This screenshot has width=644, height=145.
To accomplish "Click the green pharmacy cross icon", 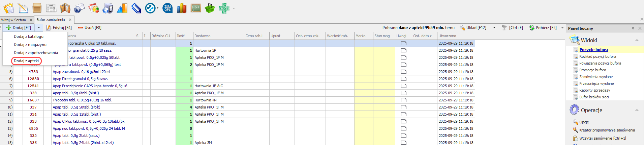I will coord(224,8).
